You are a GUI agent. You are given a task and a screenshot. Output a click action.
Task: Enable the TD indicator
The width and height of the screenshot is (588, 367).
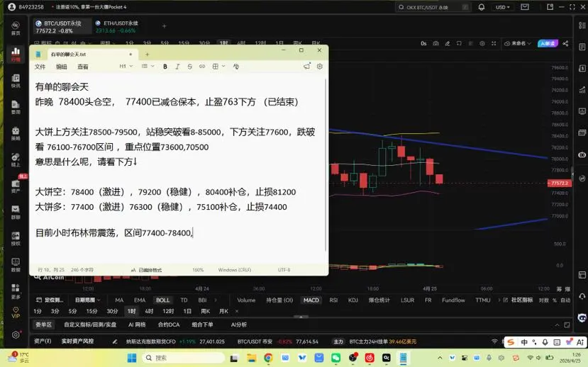(184, 300)
